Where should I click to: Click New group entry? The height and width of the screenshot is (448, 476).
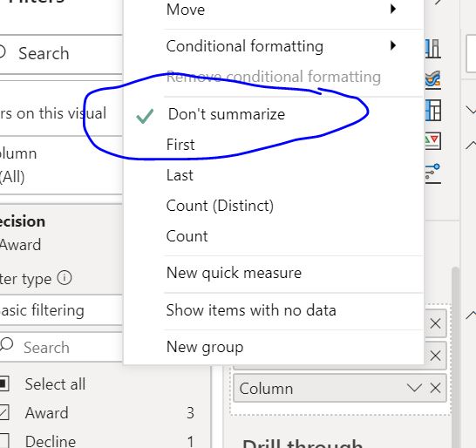coord(205,347)
